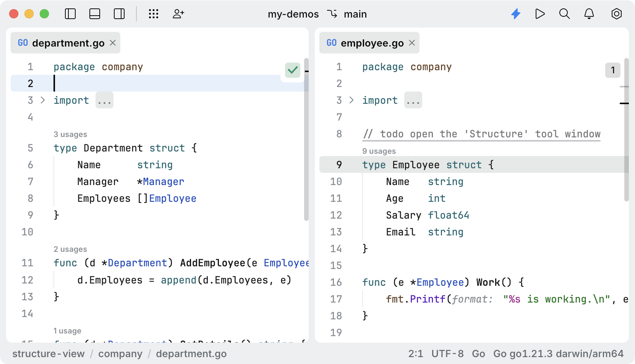Viewport: 635px width, 364px height.
Task: Start a collaboration session with the add-person icon
Action: 178,14
